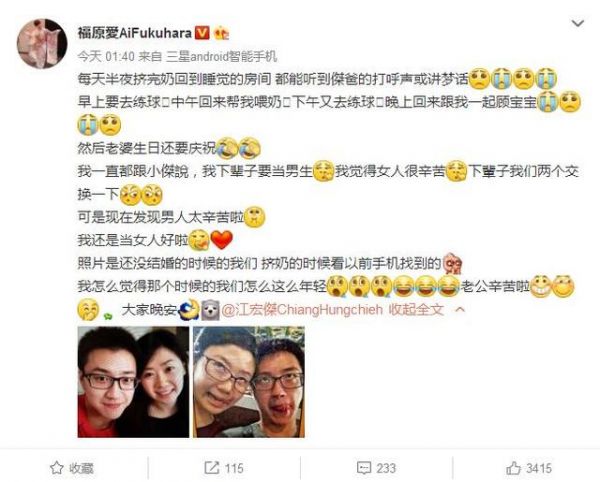Open the 福原愛AiFukuhara username link
This screenshot has height=482, width=600.
click(135, 33)
